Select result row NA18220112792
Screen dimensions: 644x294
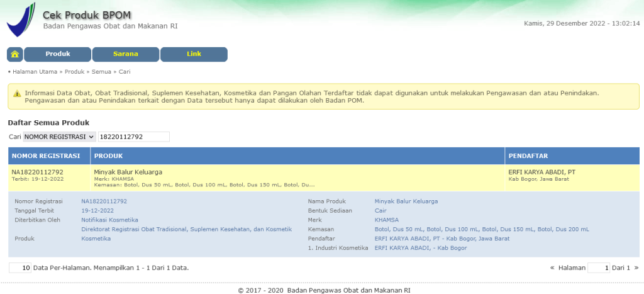[x=324, y=178]
